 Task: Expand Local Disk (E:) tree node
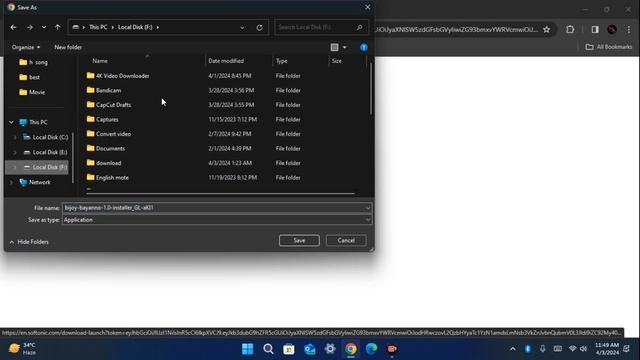pyautogui.click(x=15, y=153)
